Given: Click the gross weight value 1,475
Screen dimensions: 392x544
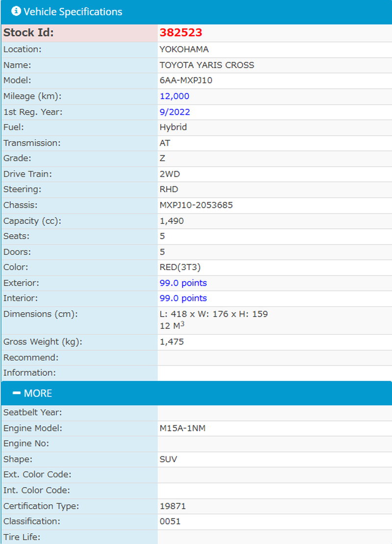Looking at the screenshot, I should pos(171,342).
